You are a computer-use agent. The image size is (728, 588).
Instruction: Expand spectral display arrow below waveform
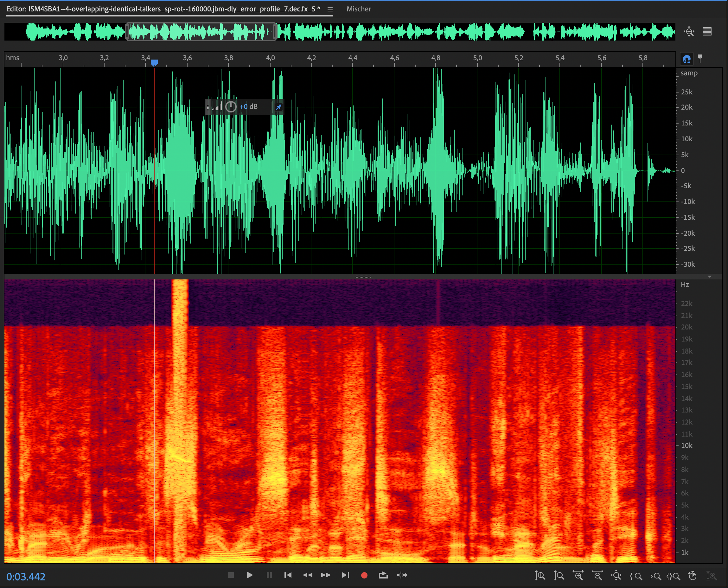point(709,276)
